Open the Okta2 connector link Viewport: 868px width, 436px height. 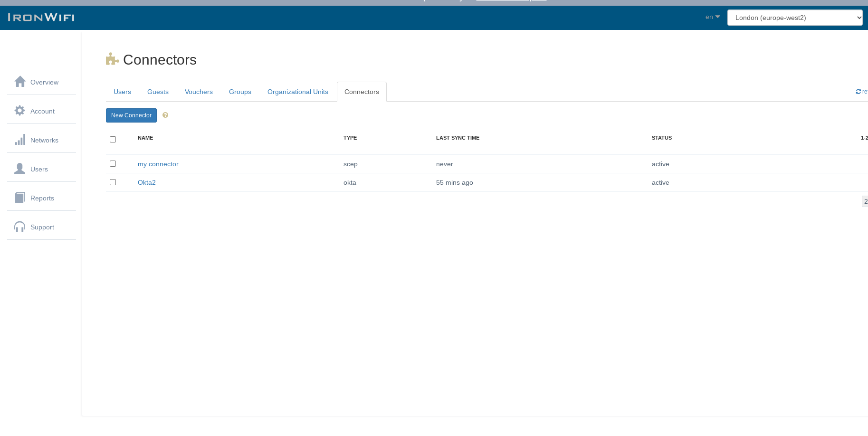click(x=147, y=182)
